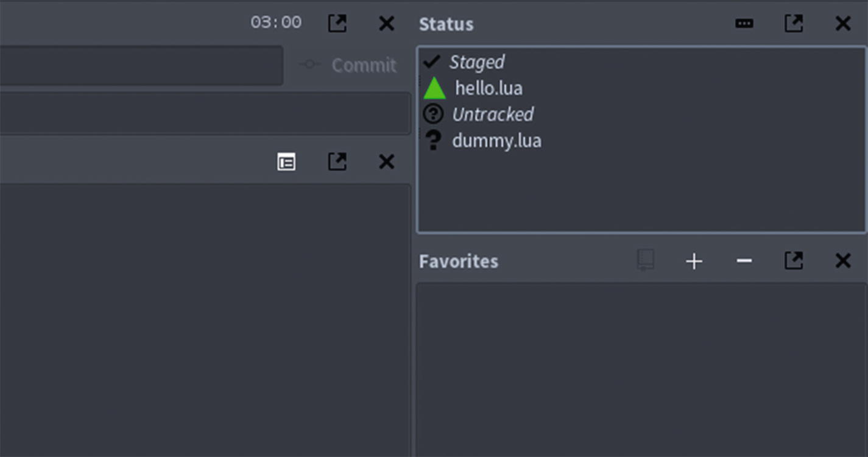Click the Commit button
Viewport: 868px width, 457px height.
tap(349, 65)
